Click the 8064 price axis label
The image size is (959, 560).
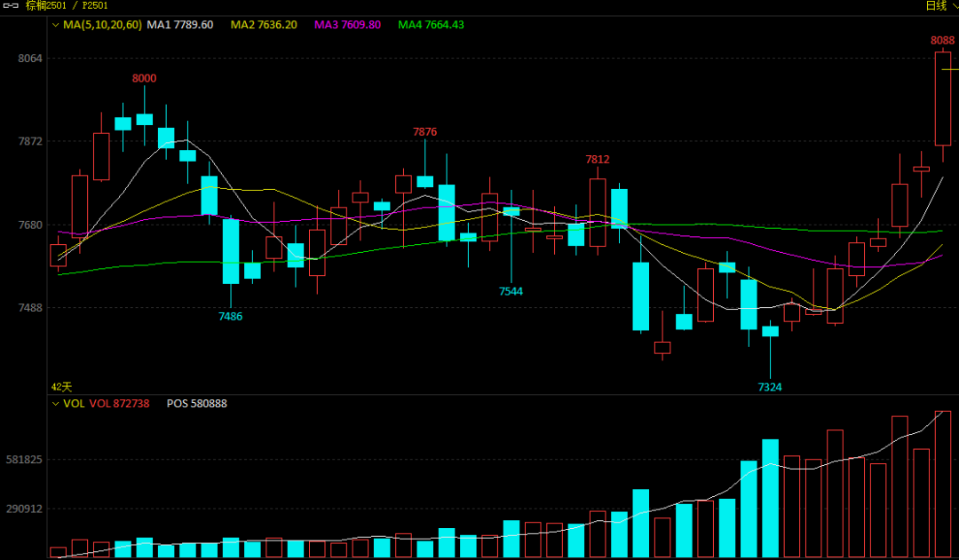[30, 59]
